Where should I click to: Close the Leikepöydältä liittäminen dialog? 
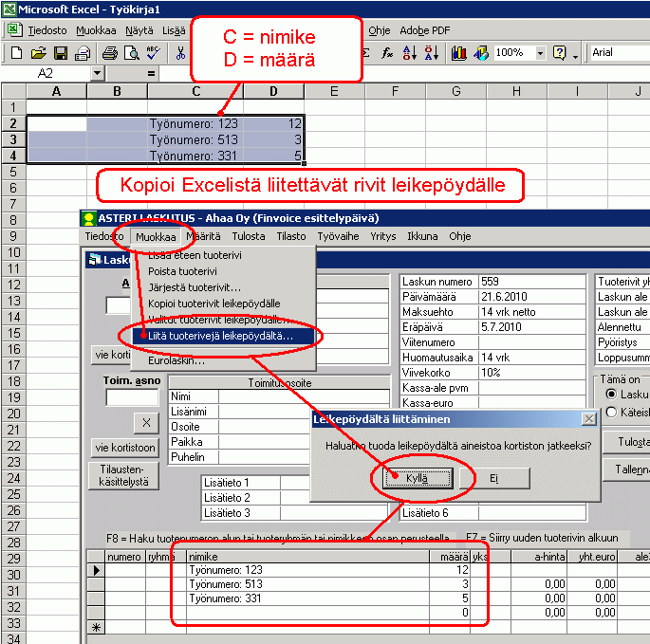pos(588,418)
